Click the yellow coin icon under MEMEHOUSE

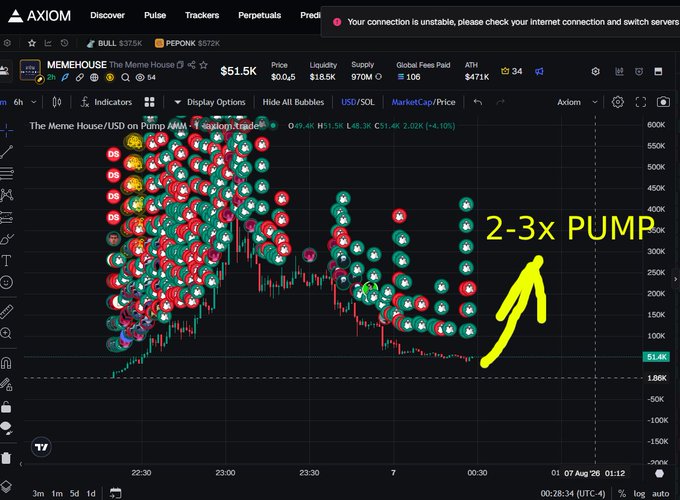110,77
